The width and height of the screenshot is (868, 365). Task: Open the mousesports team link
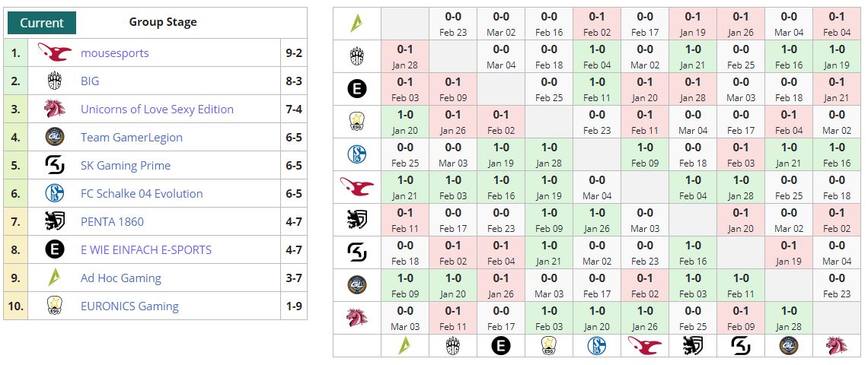pyautogui.click(x=114, y=53)
